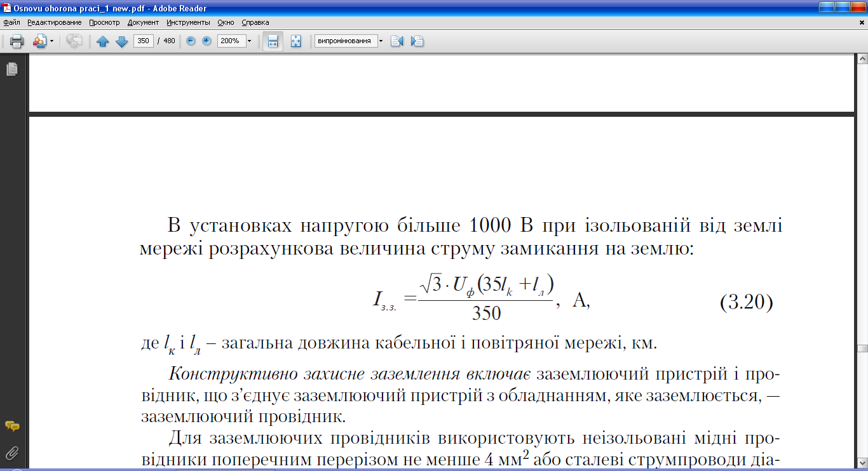Go to previous page with up arrow
Screen dimensions: 868x471
(x=103, y=41)
